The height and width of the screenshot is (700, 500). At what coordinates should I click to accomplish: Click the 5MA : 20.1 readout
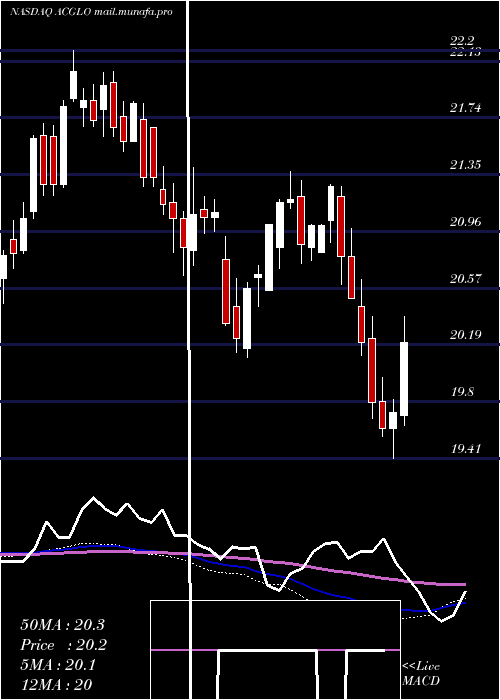tap(58, 665)
